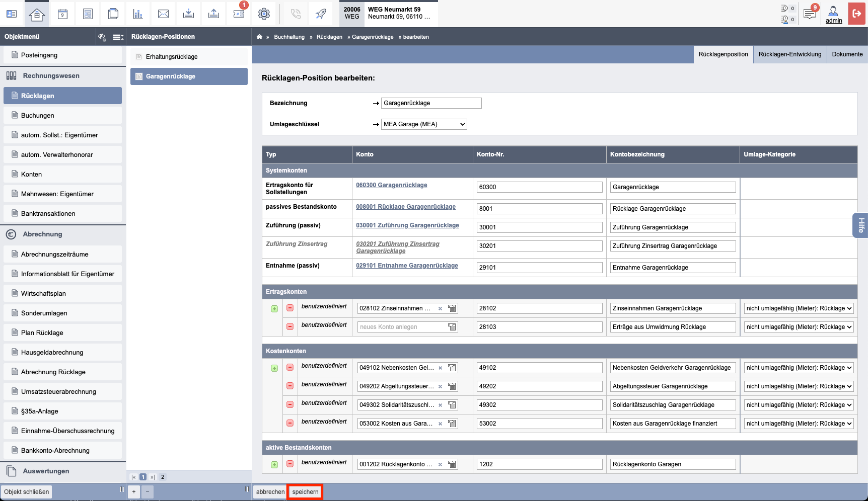Open the calculator icon in toolbar
The height and width of the screenshot is (501, 868).
click(x=88, y=14)
